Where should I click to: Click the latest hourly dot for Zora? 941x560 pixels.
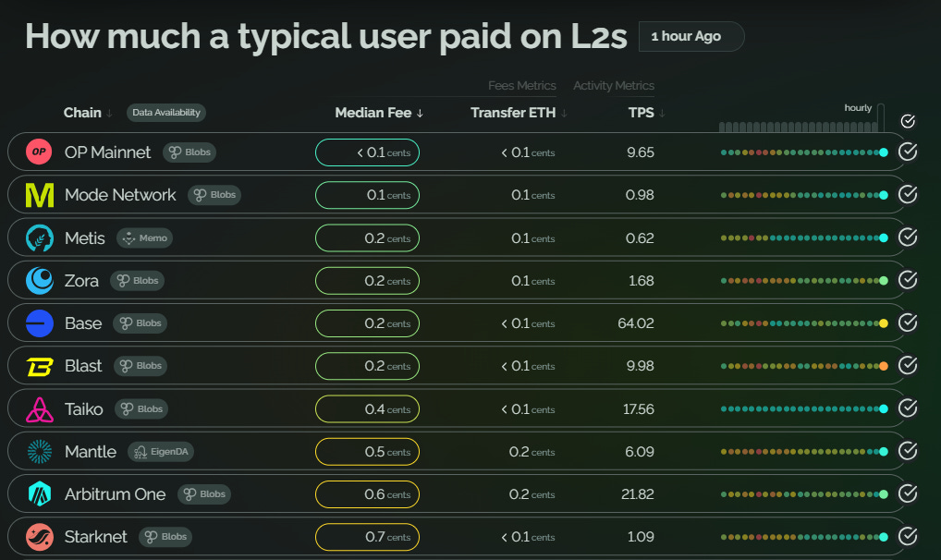[x=884, y=281]
